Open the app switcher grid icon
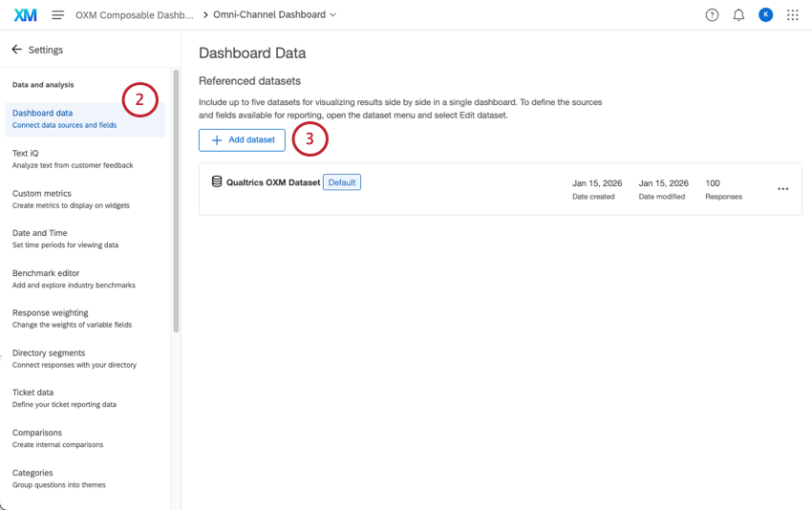 click(792, 15)
